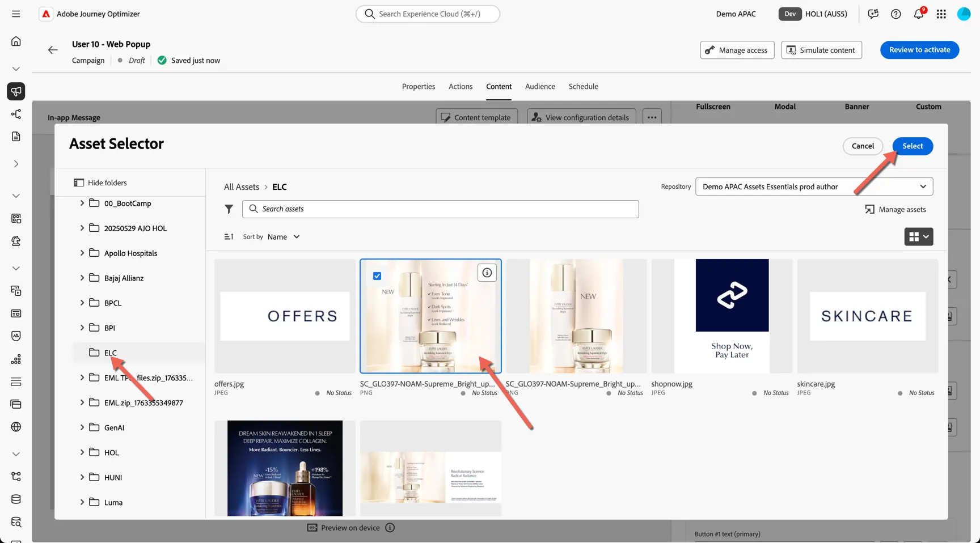Uncheck the selected SC_GLO397 asset checkbox
980x543 pixels.
[377, 276]
